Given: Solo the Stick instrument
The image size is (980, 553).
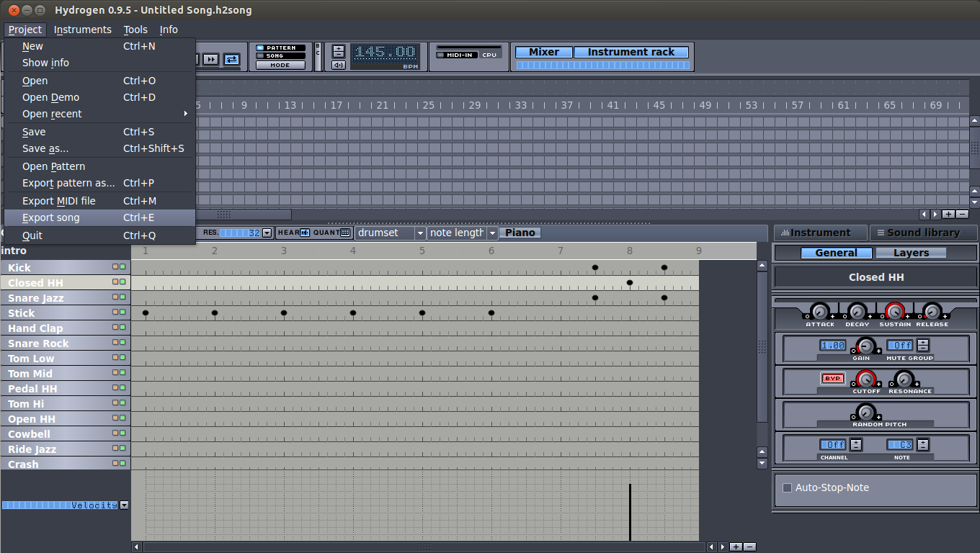Looking at the screenshot, I should 122,312.
